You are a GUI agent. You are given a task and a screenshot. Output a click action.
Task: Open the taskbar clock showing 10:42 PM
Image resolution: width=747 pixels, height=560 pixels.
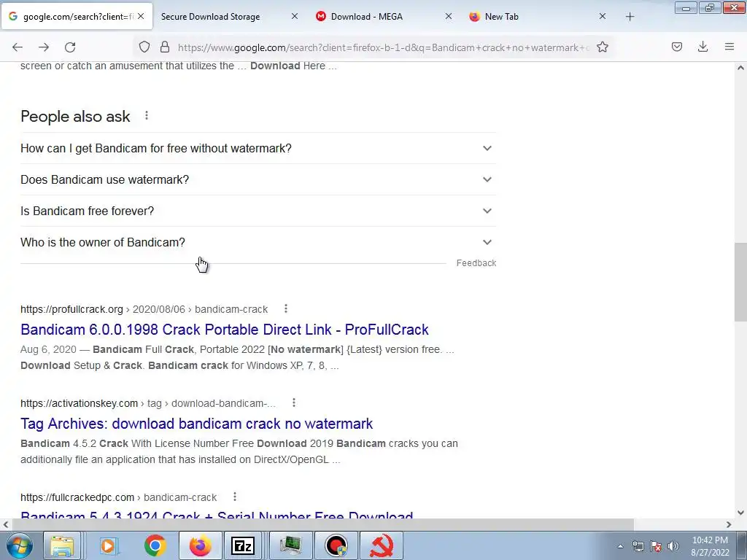tap(710, 546)
